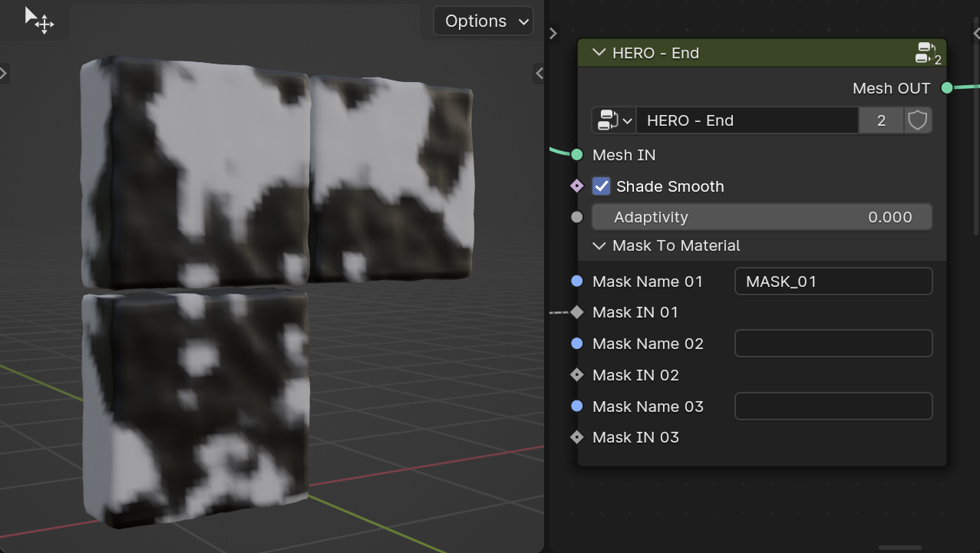This screenshot has width=980, height=553.
Task: Click the Adaptivity input socket
Action: [577, 217]
